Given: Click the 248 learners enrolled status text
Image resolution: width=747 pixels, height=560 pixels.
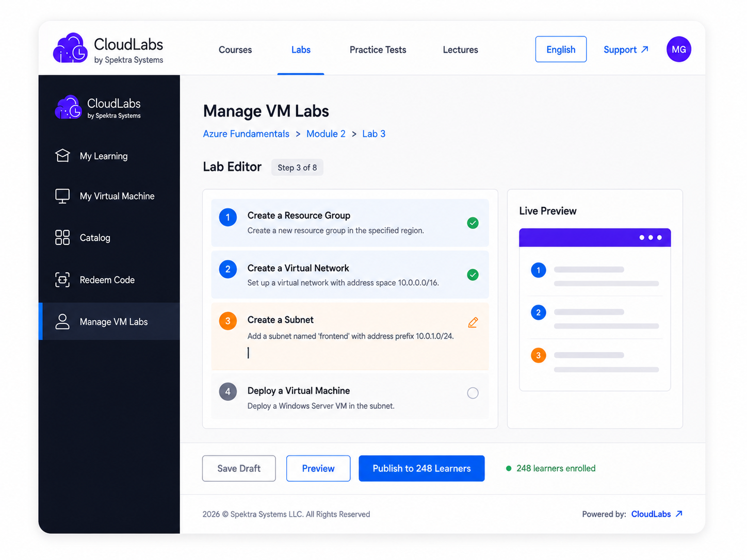Looking at the screenshot, I should (556, 468).
